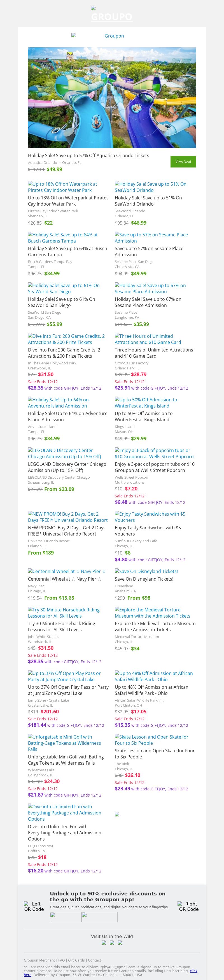Screen dimensions: 224x980
Task: Select the Universal Orlando Resort promo link
Action: pos(68,517)
